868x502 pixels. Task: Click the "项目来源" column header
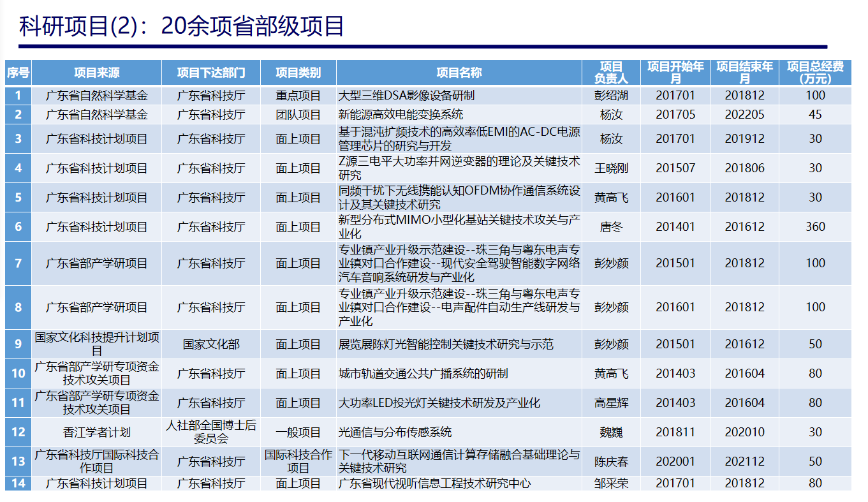(x=96, y=73)
